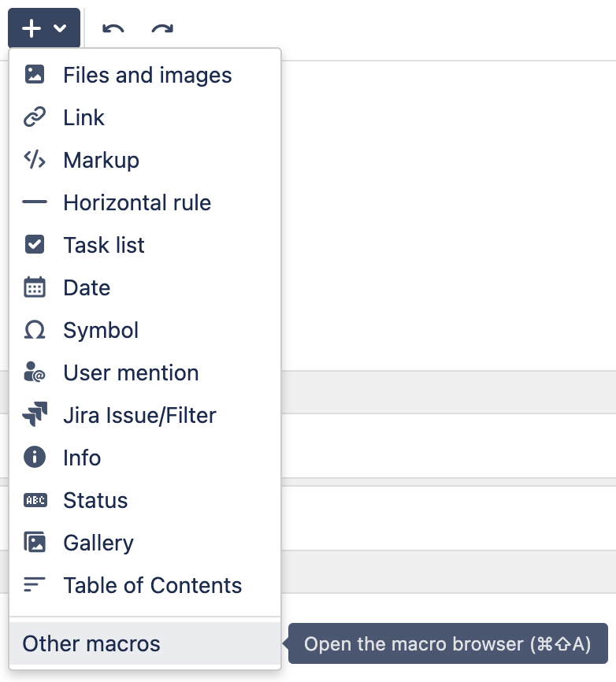Choose the Markup code icon

pyautogui.click(x=35, y=160)
